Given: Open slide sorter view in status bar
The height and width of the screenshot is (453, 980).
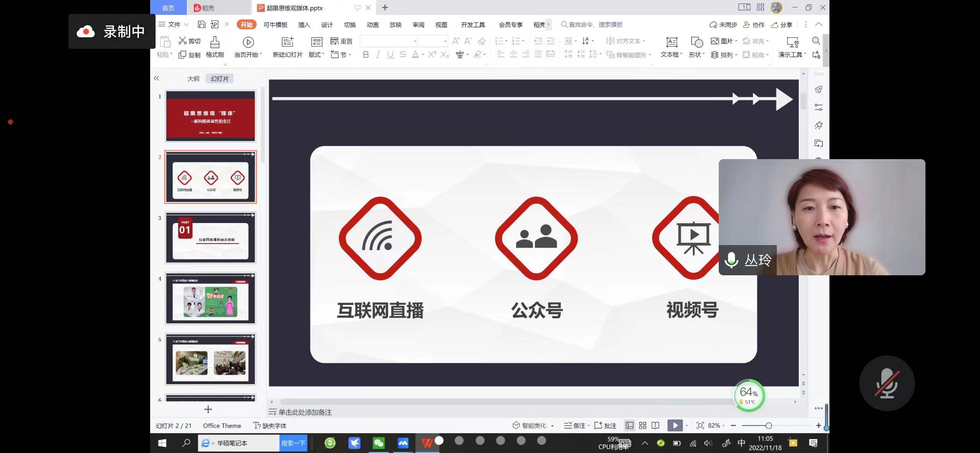Looking at the screenshot, I should pos(642,426).
